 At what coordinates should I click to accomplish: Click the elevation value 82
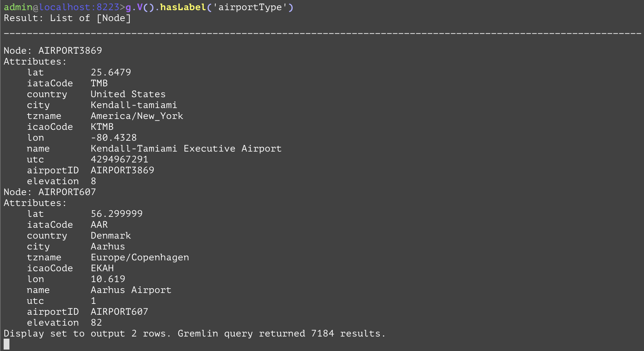[96, 322]
